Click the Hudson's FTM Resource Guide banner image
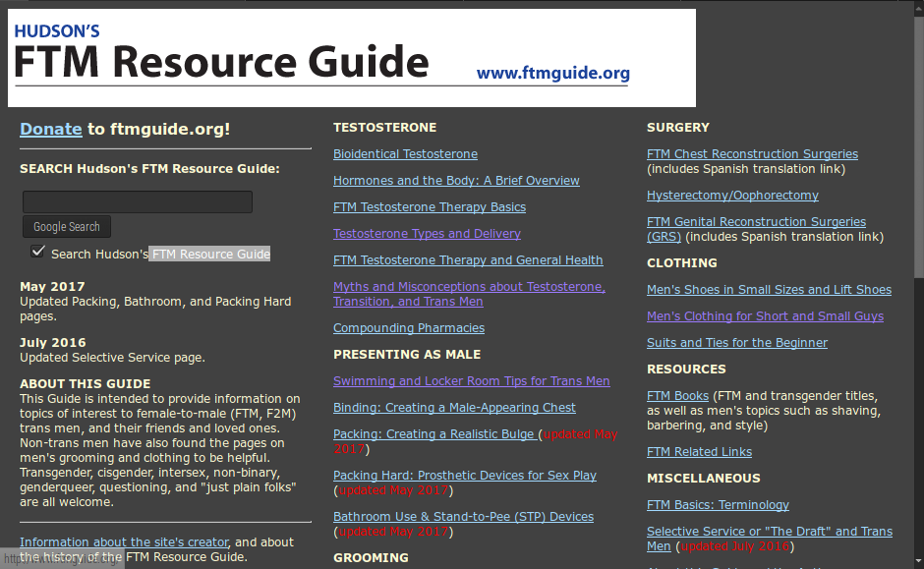The width and height of the screenshot is (924, 569). click(x=351, y=58)
